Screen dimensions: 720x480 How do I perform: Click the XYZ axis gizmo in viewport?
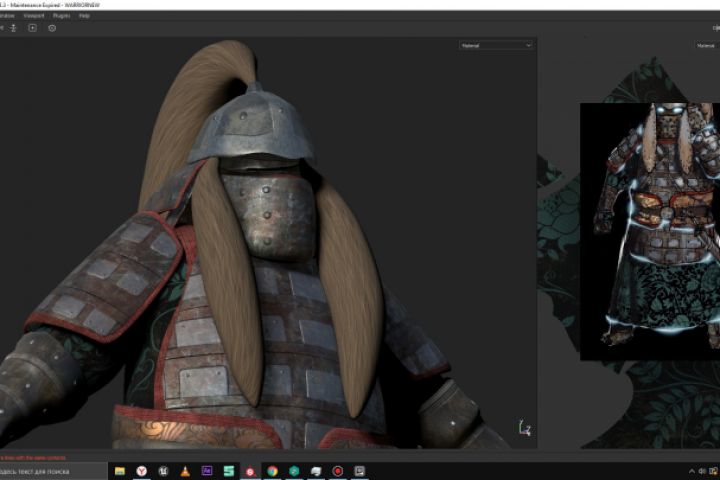(524, 428)
